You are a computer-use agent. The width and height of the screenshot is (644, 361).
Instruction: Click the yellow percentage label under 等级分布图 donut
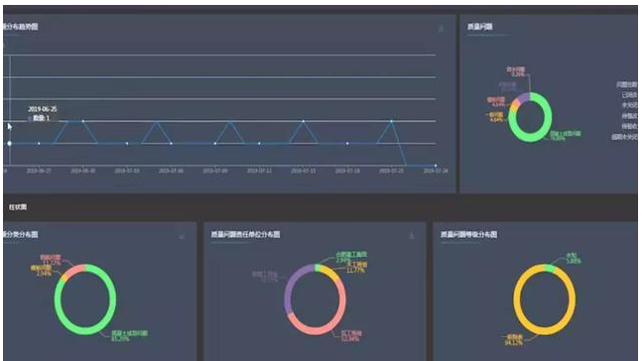tap(514, 343)
